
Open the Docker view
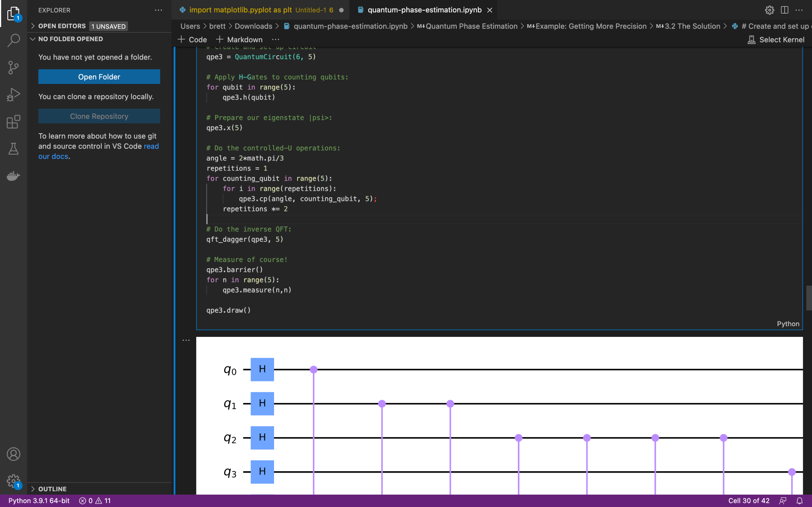(13, 176)
